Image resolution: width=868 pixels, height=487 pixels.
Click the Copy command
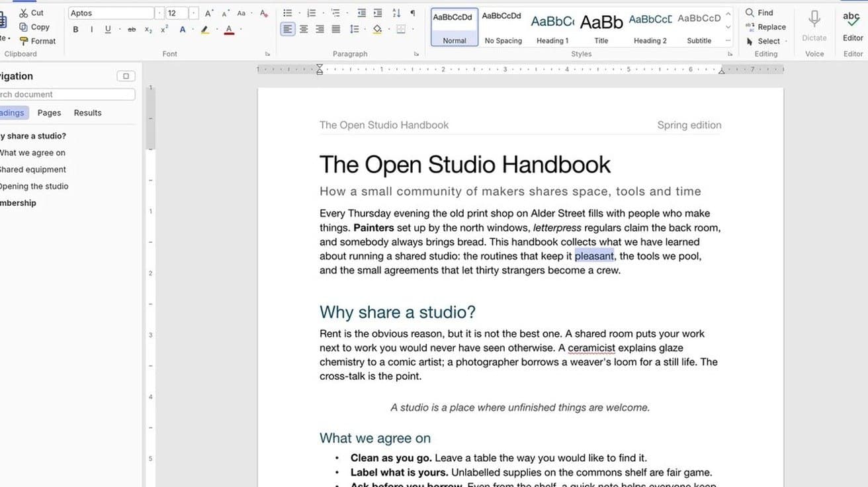pyautogui.click(x=34, y=27)
